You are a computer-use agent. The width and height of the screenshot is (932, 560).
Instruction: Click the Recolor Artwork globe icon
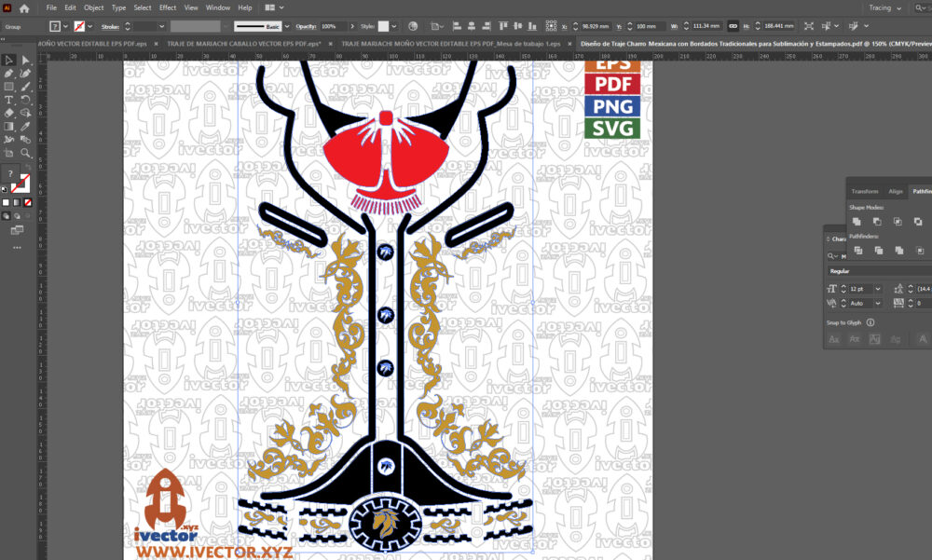[x=413, y=26]
